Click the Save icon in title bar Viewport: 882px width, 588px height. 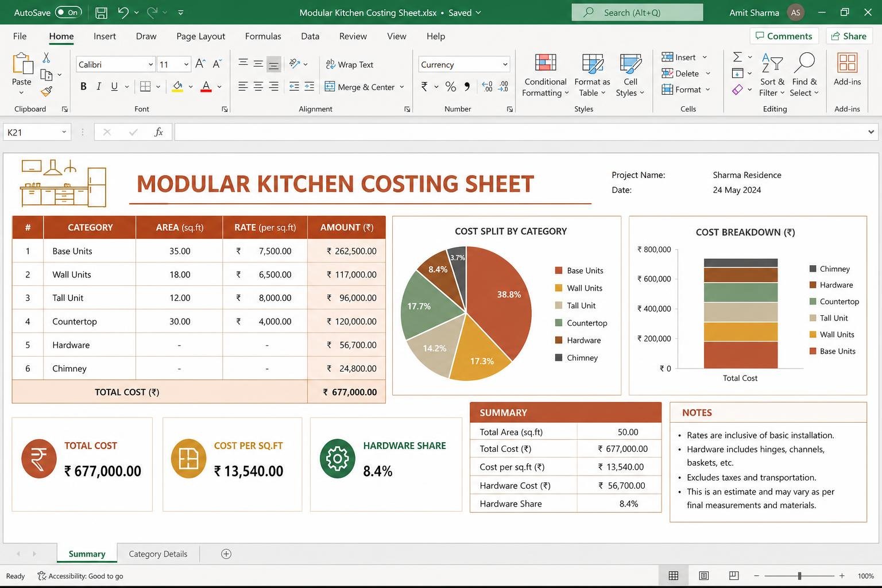[102, 12]
